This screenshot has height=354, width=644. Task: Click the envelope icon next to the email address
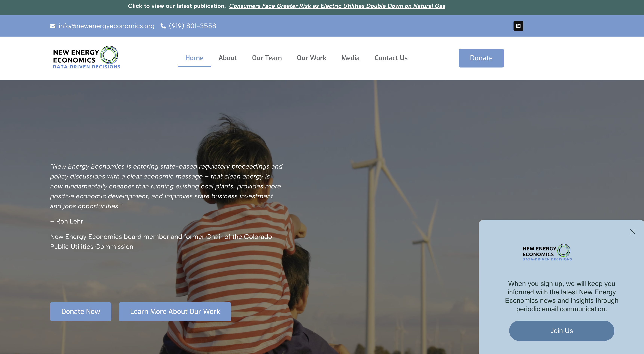coord(53,26)
